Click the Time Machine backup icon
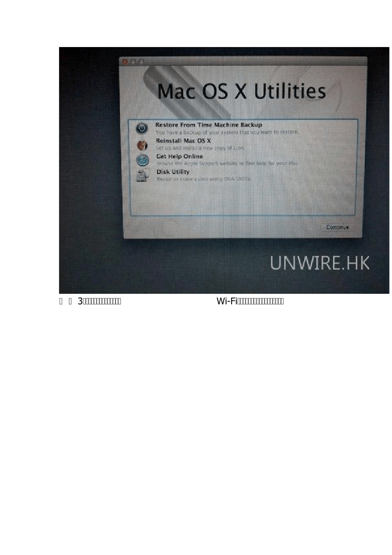 [x=142, y=128]
